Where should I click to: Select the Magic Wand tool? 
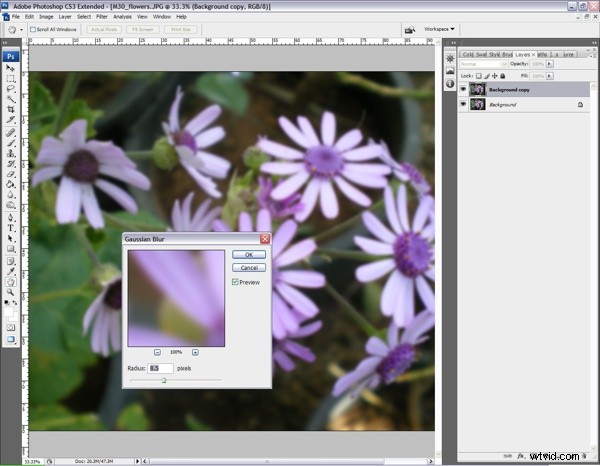click(10, 99)
